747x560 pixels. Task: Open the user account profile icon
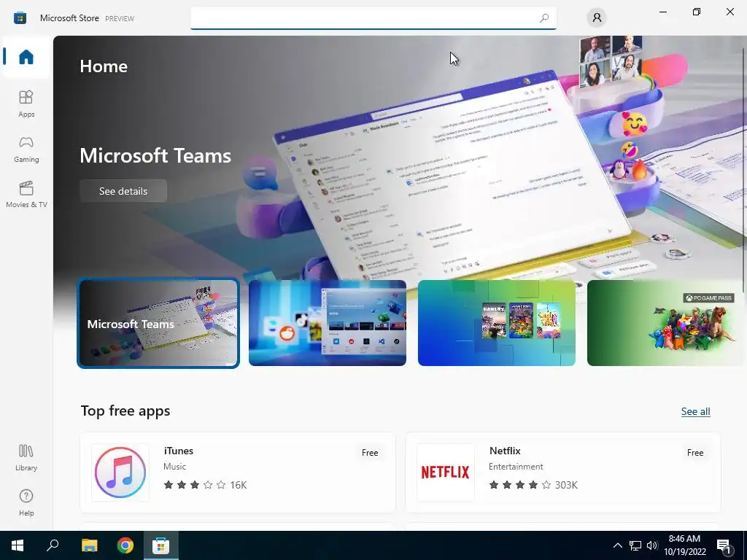pyautogui.click(x=597, y=18)
